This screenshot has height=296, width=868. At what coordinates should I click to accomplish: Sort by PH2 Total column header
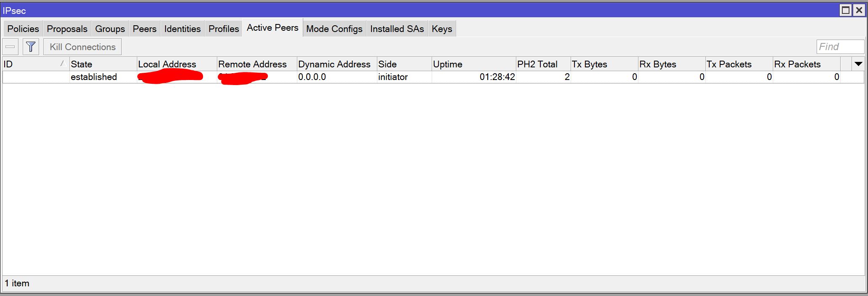[x=543, y=64]
